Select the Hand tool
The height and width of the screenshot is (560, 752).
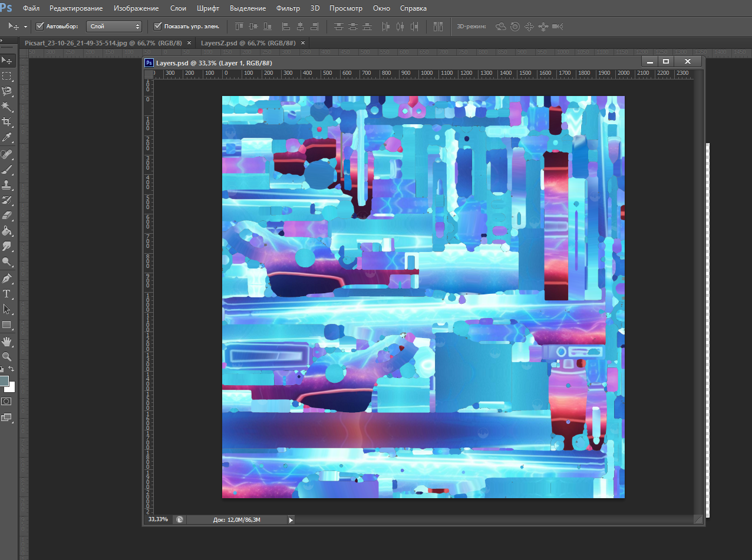tap(7, 341)
